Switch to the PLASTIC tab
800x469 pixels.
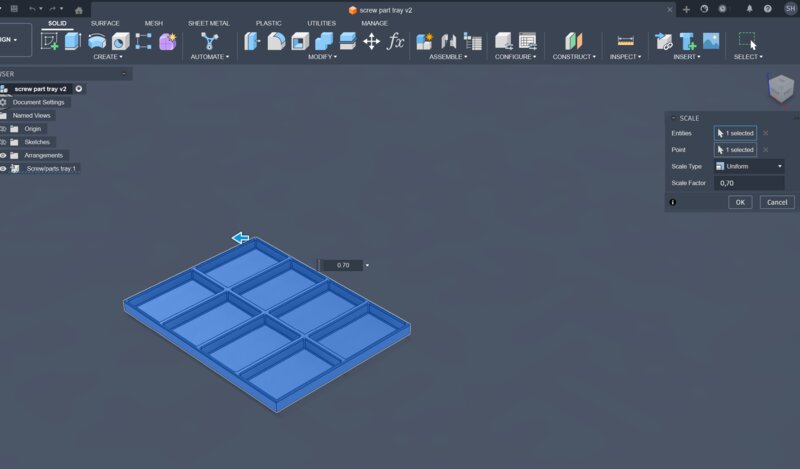point(268,23)
